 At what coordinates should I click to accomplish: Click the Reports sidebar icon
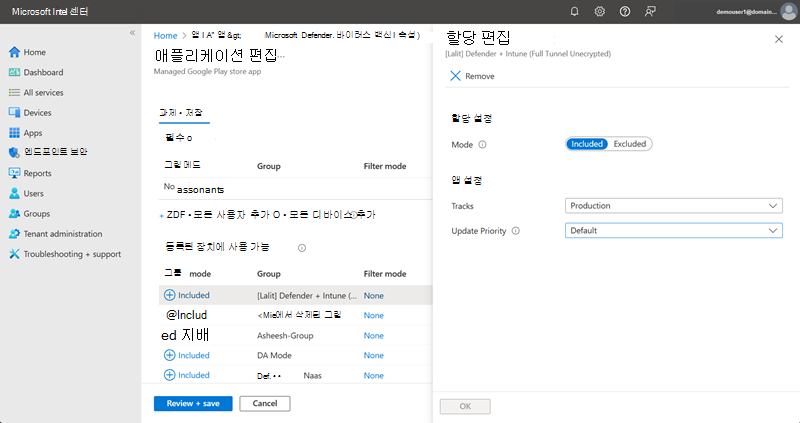tap(14, 173)
